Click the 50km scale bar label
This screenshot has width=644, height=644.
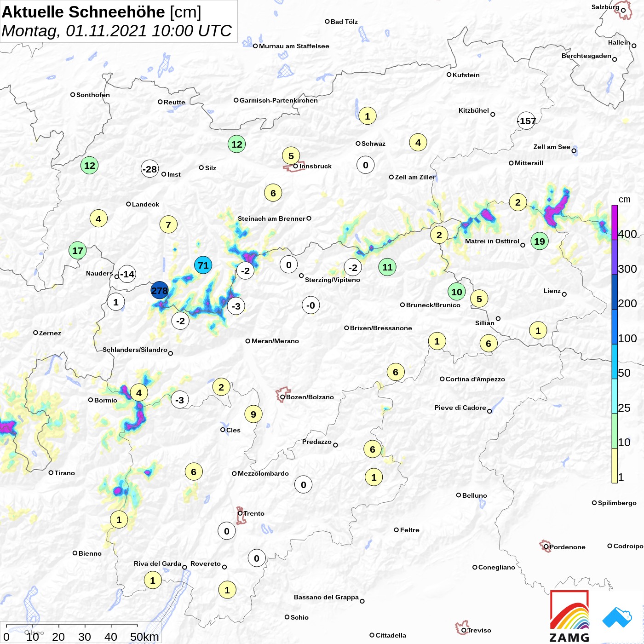144,637
